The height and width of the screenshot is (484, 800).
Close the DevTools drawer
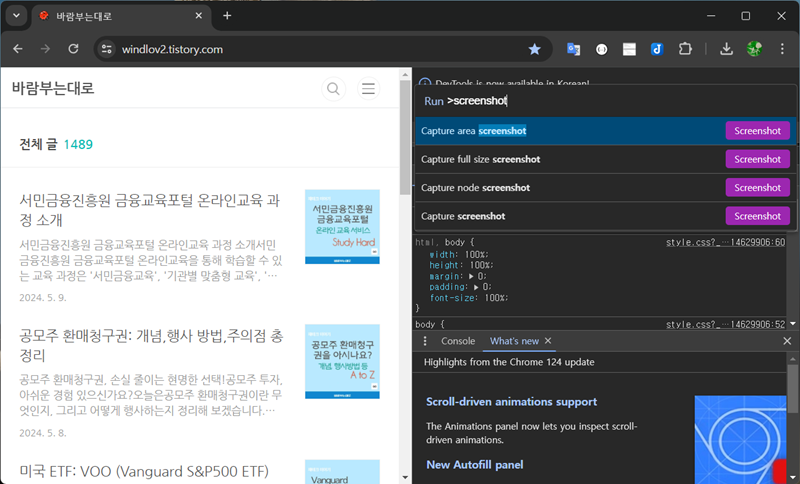tap(787, 341)
